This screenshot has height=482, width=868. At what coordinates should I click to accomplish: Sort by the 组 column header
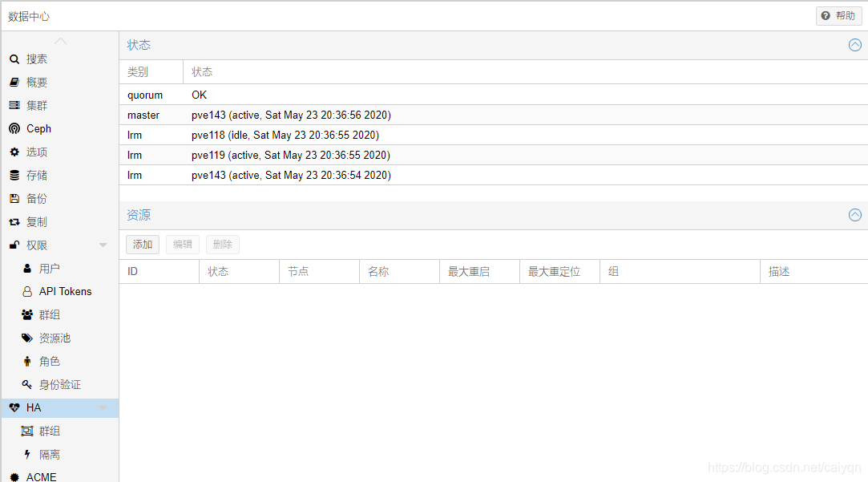tap(680, 271)
